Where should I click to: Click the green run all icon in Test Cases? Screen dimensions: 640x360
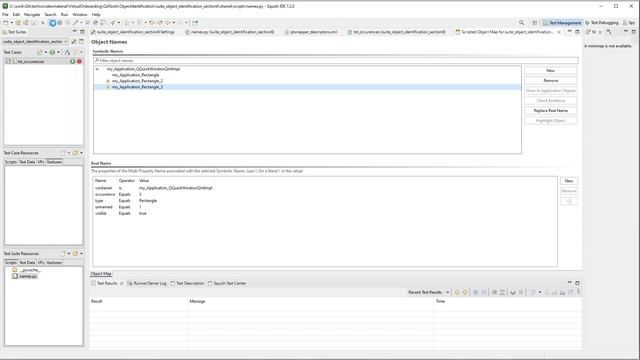(52, 52)
